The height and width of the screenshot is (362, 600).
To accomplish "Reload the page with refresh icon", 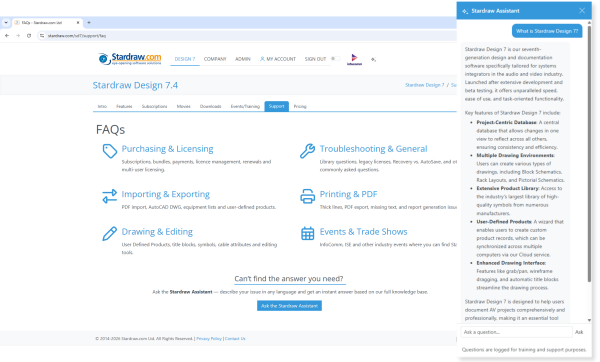I will click(x=29, y=36).
